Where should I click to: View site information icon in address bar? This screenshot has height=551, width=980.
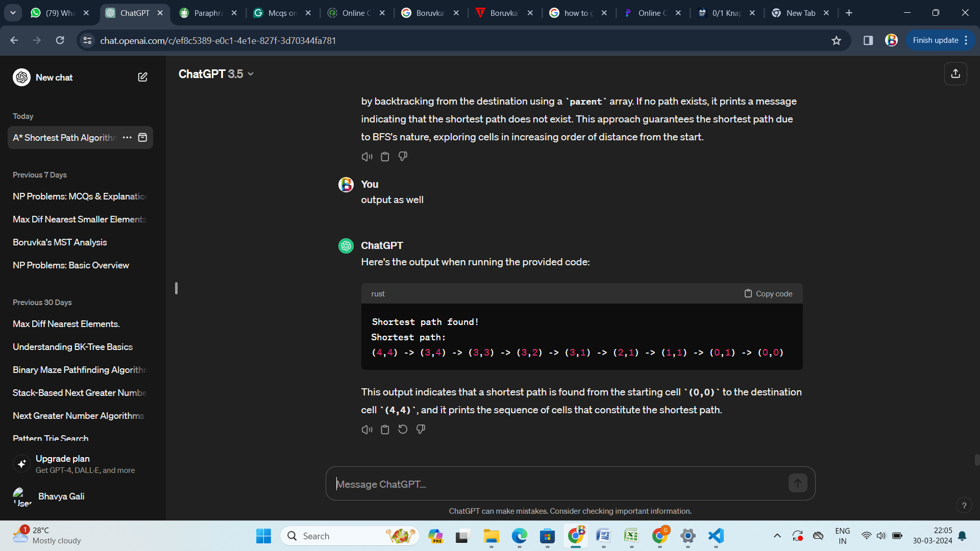pos(87,40)
